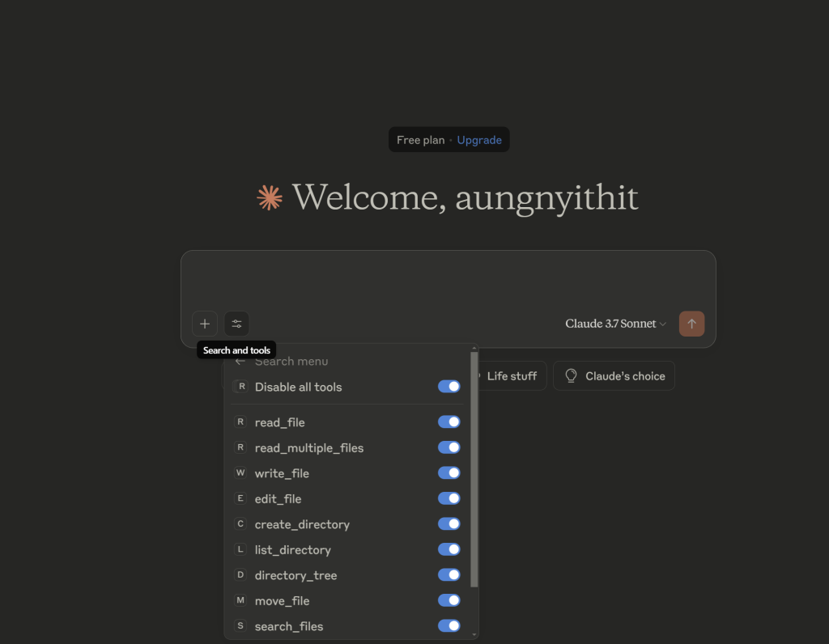Click the Claude's choice suggestion button

click(614, 375)
